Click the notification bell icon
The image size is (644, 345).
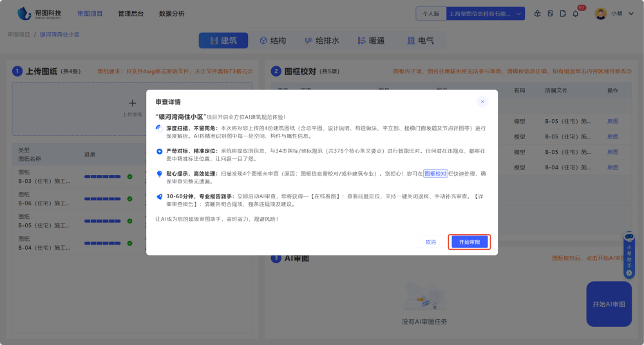coord(575,14)
